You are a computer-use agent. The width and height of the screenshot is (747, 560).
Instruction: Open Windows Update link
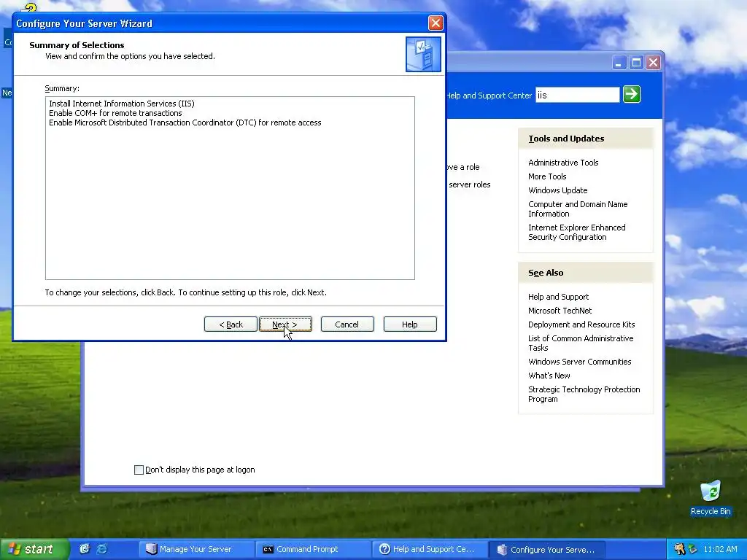[x=557, y=190]
